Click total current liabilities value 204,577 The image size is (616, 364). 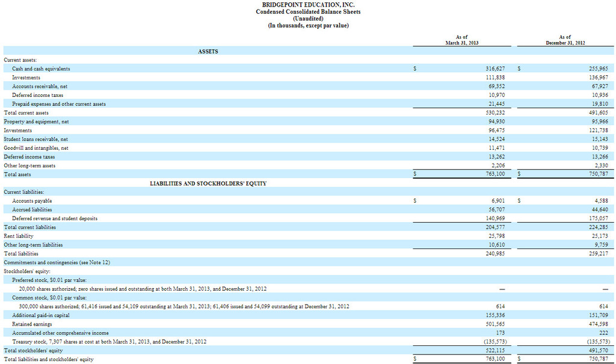click(x=496, y=227)
